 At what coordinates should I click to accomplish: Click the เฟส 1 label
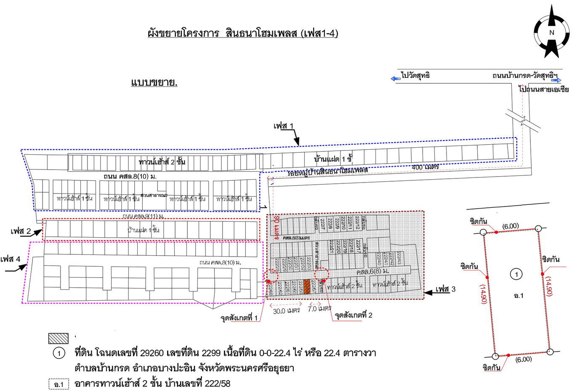(284, 126)
